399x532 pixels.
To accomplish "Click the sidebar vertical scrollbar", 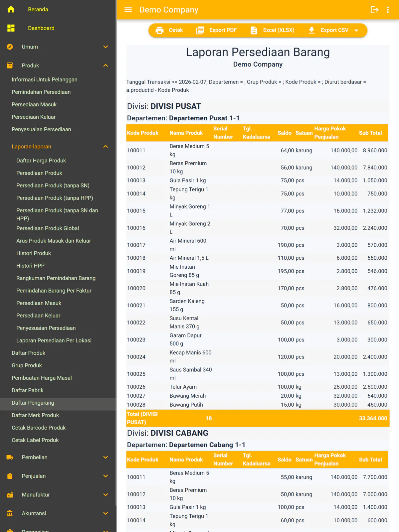I will tap(116, 253).
